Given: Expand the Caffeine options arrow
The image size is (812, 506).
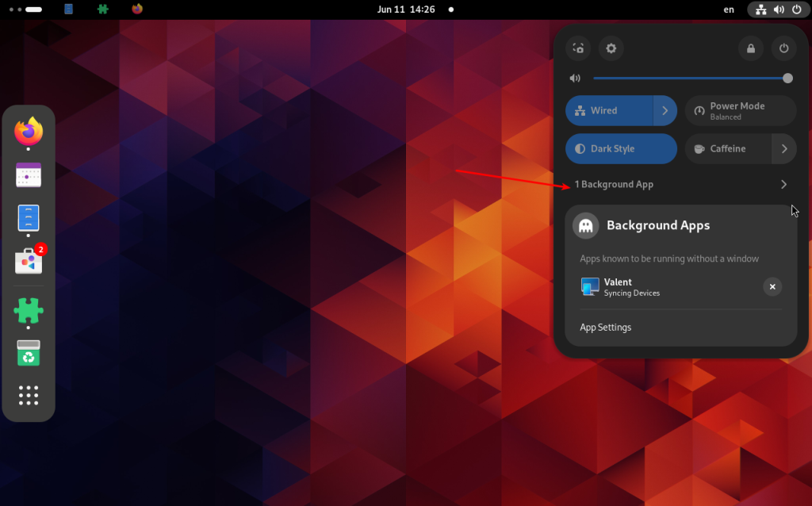Looking at the screenshot, I should pos(784,148).
